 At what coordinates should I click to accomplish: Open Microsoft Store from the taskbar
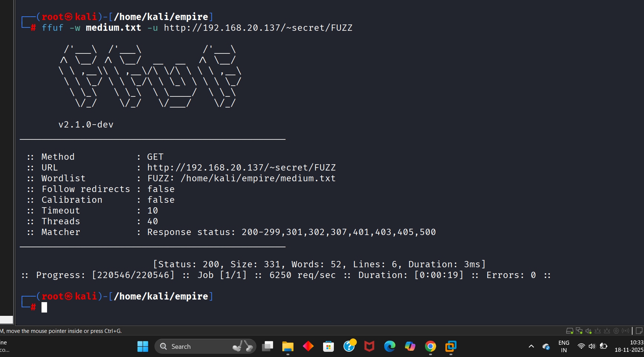coord(328,346)
